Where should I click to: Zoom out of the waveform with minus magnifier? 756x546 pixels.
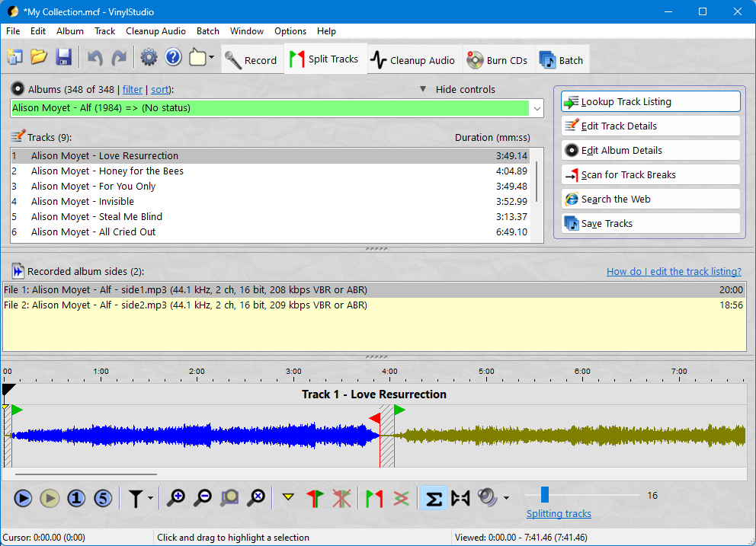(x=203, y=498)
